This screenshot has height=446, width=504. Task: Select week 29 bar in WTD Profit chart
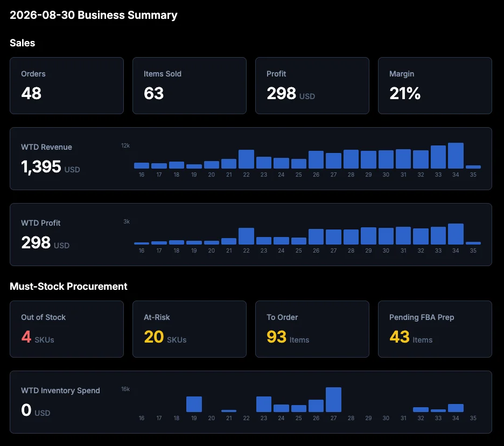click(x=368, y=236)
